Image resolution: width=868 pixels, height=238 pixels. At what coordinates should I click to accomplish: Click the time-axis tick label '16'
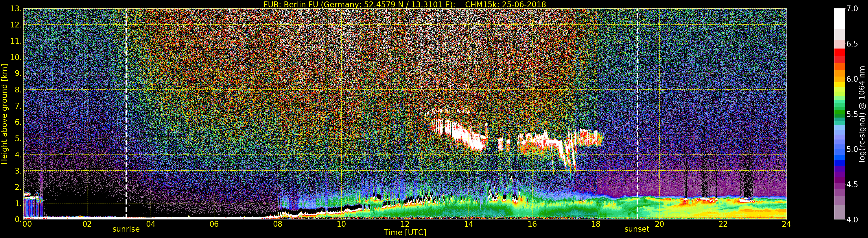(x=532, y=224)
